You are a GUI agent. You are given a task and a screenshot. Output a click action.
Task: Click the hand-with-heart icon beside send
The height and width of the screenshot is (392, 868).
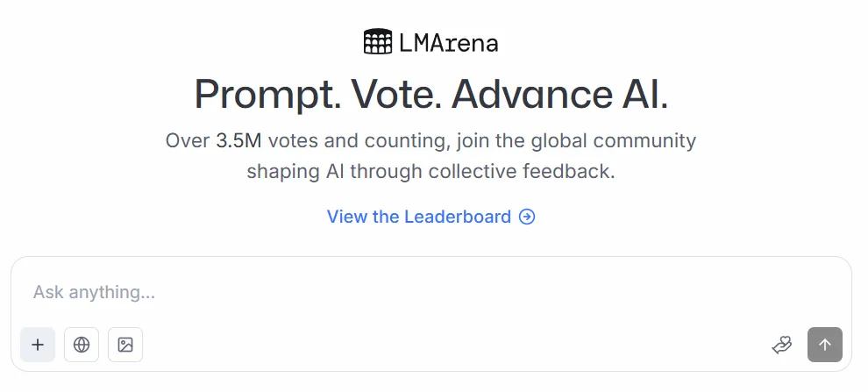click(x=781, y=345)
